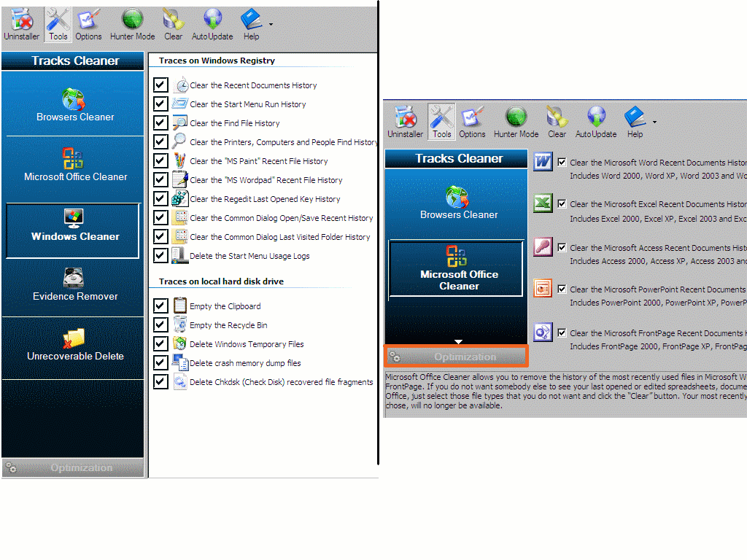Open Microsoft Office Cleaner in left window sidebar
Image resolution: width=747 pixels, height=560 pixels.
pos(75,165)
